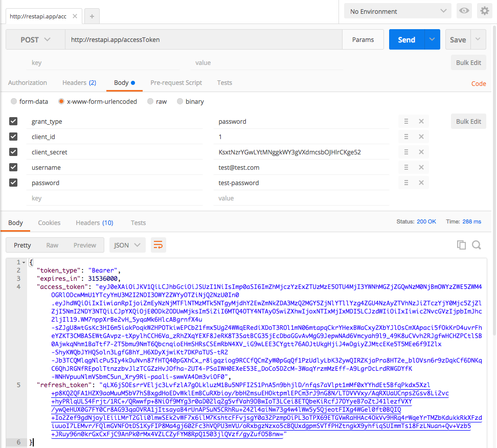Uncheck the grant_type parameter checkbox

pos(14,121)
